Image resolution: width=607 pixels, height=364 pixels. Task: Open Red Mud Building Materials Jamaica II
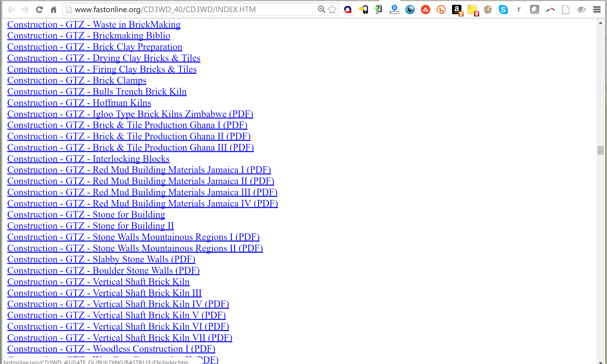click(x=141, y=181)
